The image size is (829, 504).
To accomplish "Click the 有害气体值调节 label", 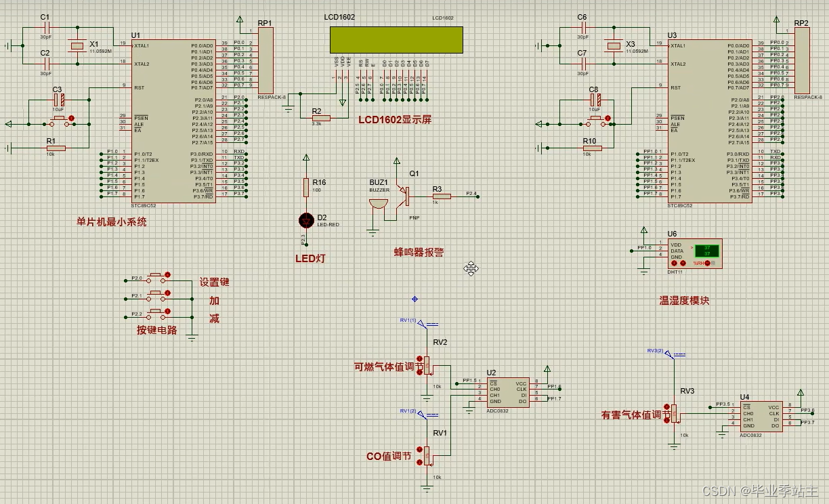I will 636,415.
